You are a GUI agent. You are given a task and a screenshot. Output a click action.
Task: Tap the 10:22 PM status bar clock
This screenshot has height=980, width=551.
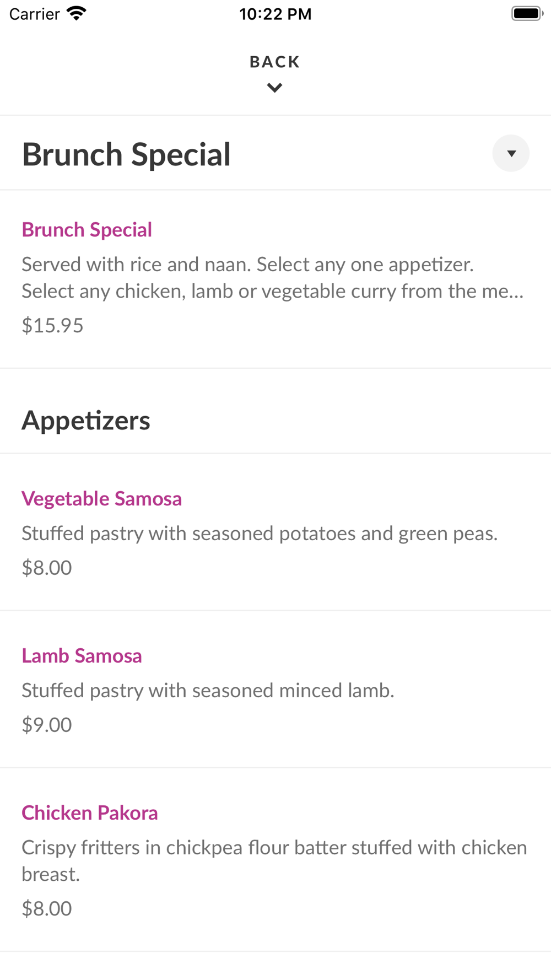click(275, 14)
